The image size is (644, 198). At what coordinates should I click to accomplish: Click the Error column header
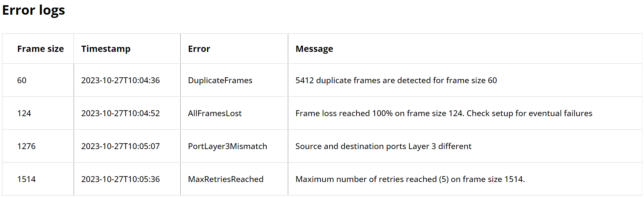[199, 49]
